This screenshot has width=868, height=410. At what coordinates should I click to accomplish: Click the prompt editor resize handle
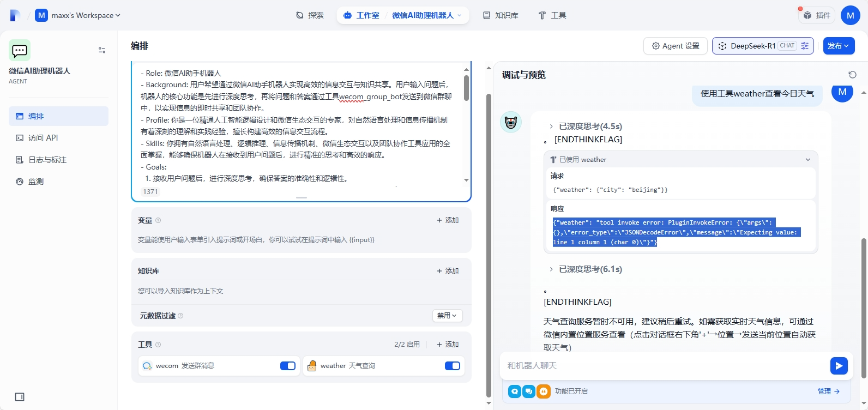pyautogui.click(x=302, y=197)
